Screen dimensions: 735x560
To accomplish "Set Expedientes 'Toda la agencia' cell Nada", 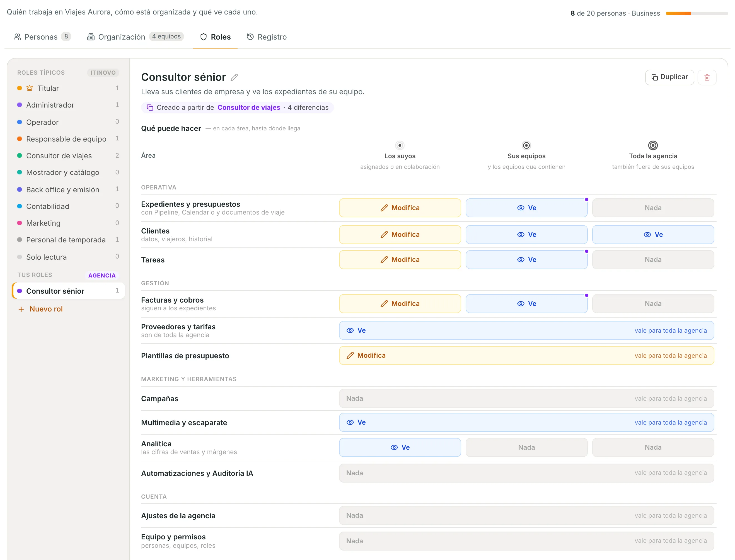I will (653, 208).
